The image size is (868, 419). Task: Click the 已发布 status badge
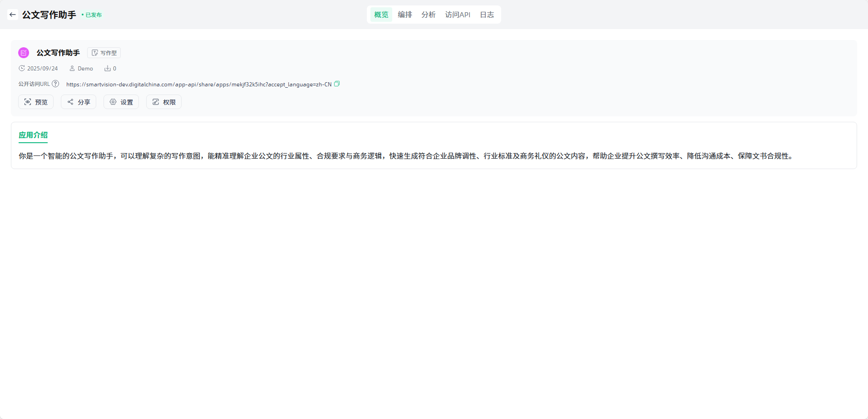(93, 15)
